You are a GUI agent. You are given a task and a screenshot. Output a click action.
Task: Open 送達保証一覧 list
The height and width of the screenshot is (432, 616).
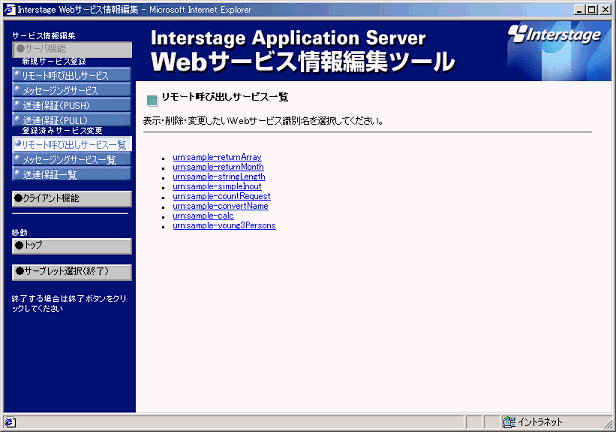[x=72, y=174]
